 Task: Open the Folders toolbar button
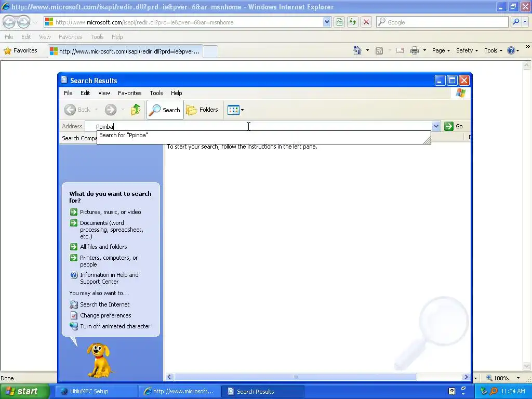point(202,110)
